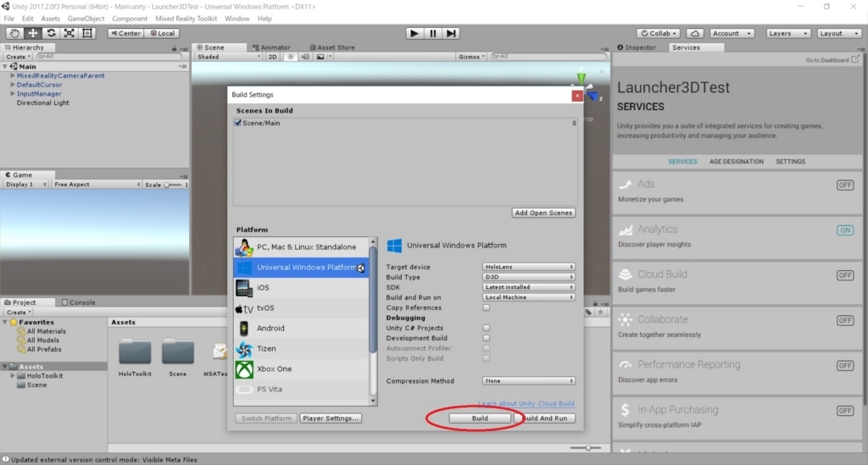Start Play mode with Play button
Image resolution: width=868 pixels, height=465 pixels.
coord(414,33)
